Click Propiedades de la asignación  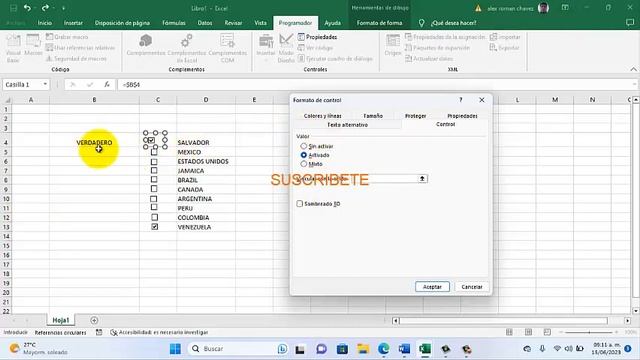[445, 37]
